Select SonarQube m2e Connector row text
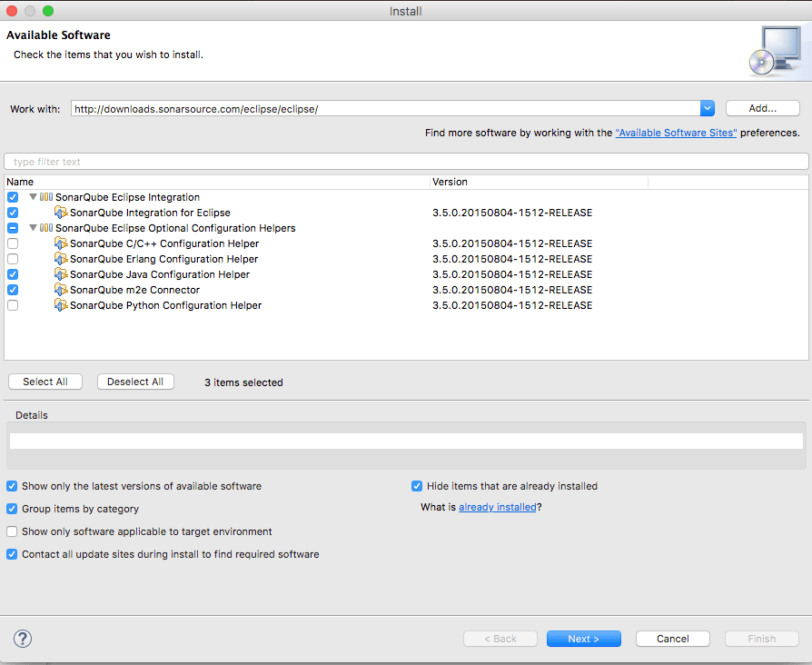This screenshot has width=812, height=665. click(x=135, y=290)
